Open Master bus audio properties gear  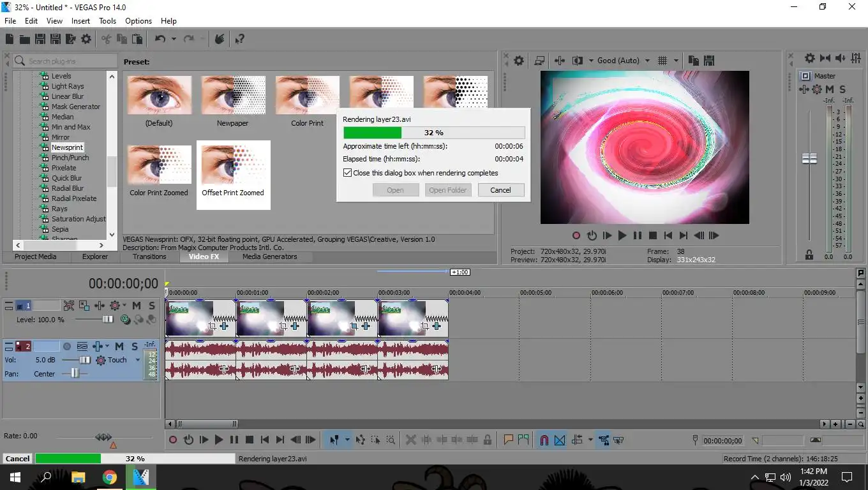pyautogui.click(x=809, y=58)
